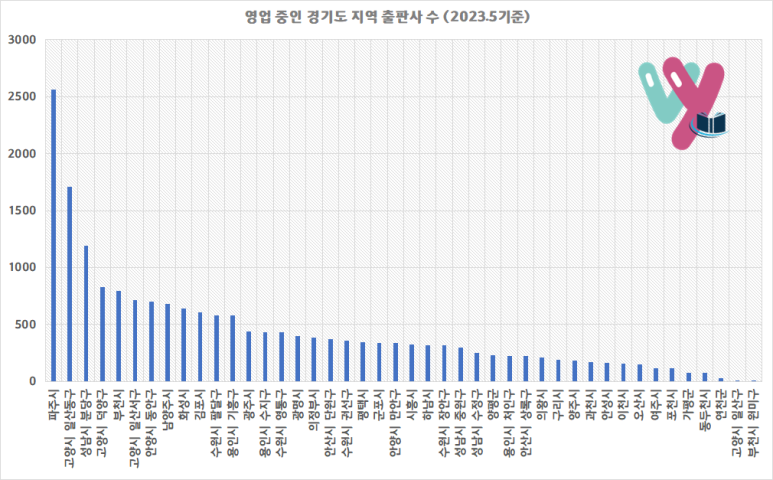
Task: Select the y-axis value 2000
Action: click(22, 154)
